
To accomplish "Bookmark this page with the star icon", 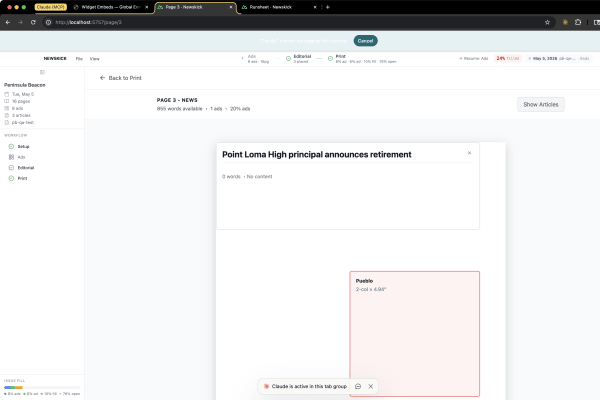I will point(547,22).
